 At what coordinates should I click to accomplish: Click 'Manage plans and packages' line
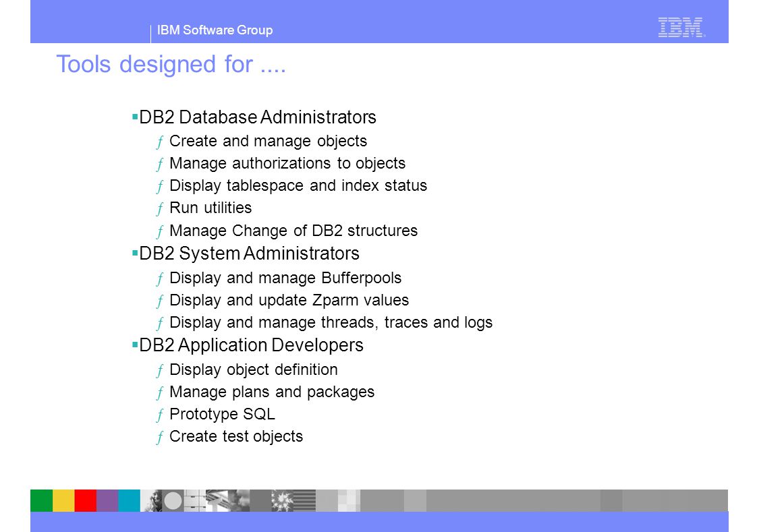272,392
